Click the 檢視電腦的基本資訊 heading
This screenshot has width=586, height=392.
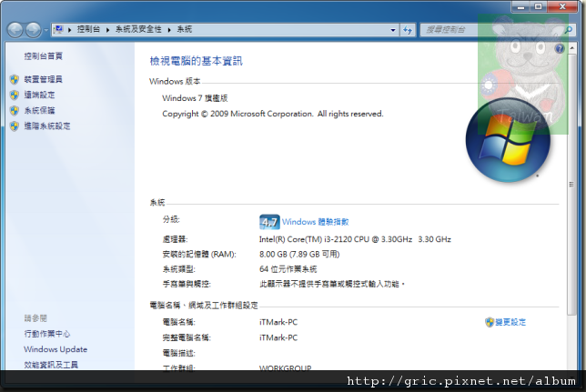click(x=197, y=61)
